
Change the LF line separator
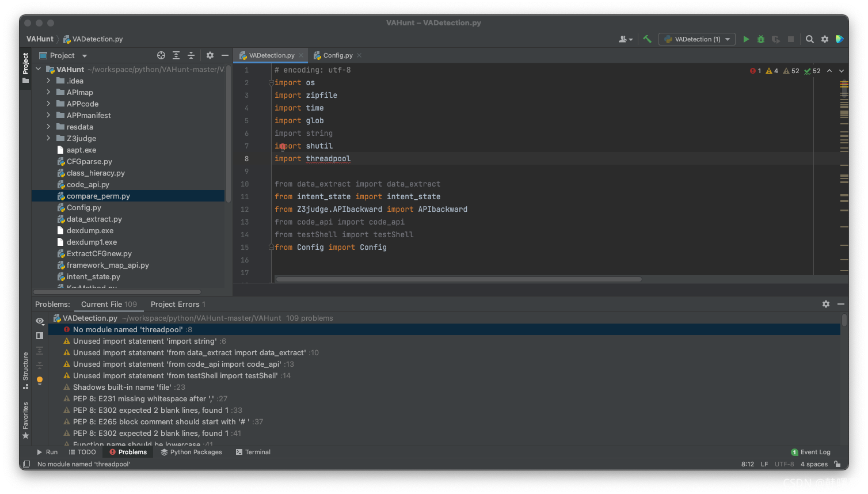(x=764, y=464)
